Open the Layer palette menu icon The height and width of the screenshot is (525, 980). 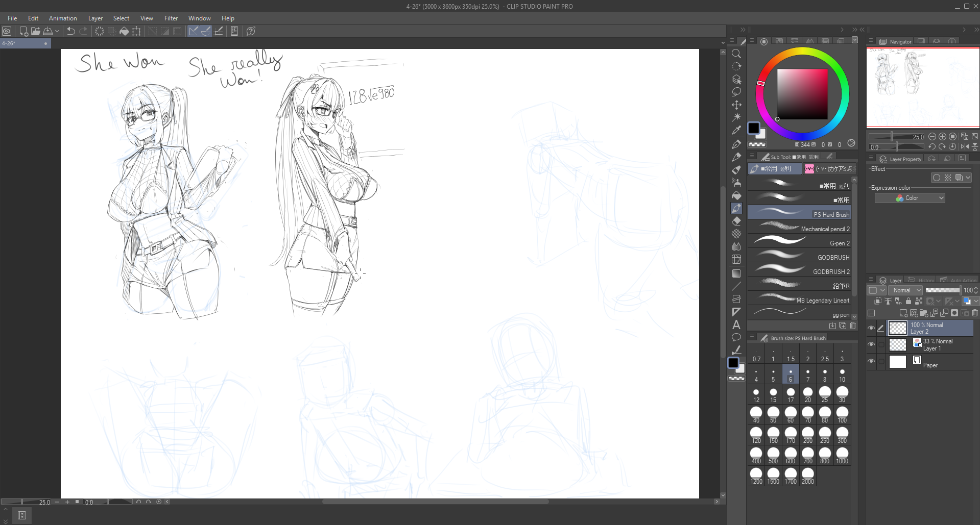[x=871, y=280]
